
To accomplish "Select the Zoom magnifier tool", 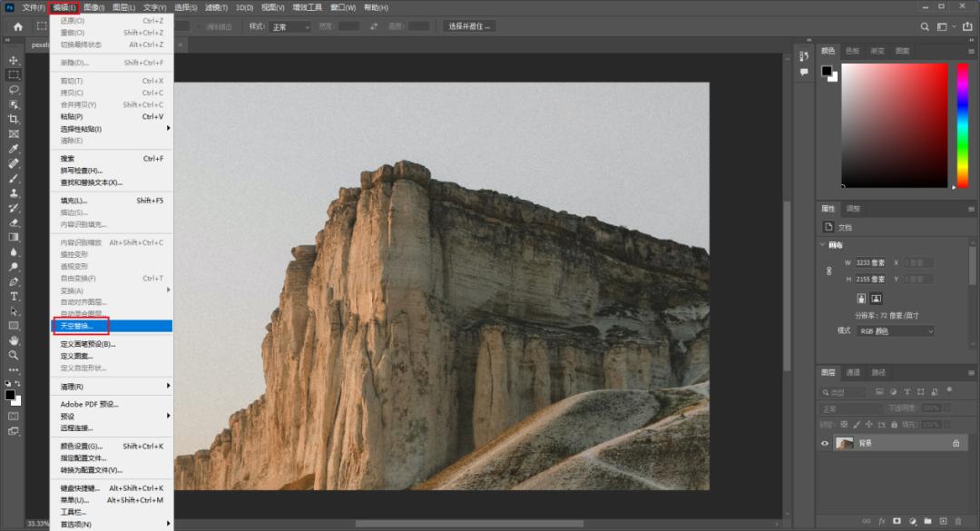I will 14,355.
